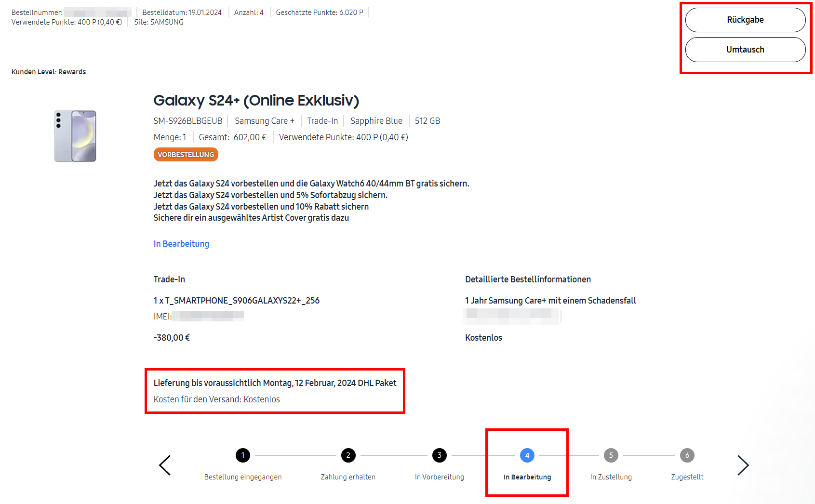Click the In Bearbeitung status link
Screen dimensions: 815x504
[x=181, y=244]
